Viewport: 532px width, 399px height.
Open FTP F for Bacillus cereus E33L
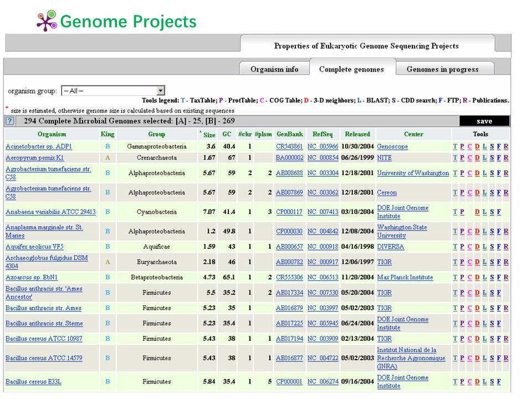coord(499,382)
